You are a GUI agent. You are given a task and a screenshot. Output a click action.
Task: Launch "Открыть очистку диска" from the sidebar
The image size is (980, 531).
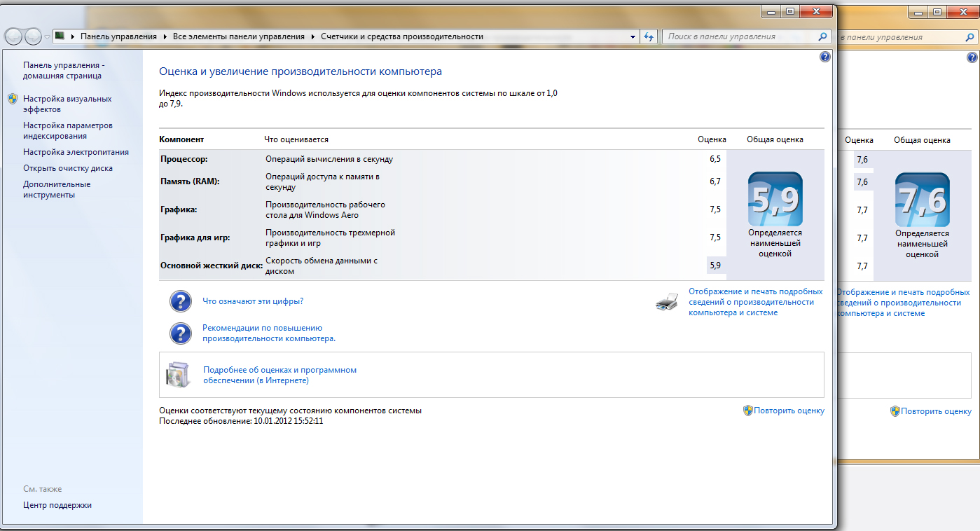[x=68, y=168]
